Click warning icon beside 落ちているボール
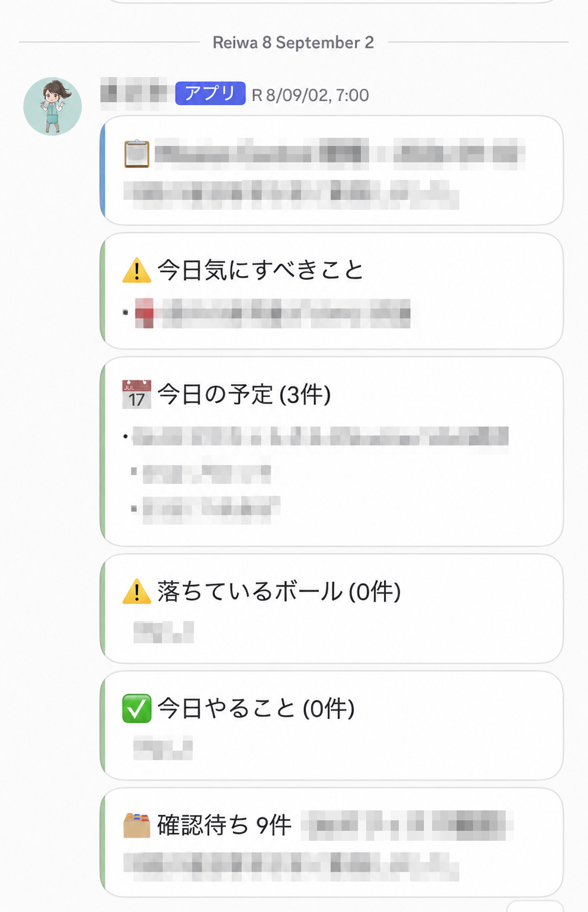The image size is (588, 912). (137, 591)
